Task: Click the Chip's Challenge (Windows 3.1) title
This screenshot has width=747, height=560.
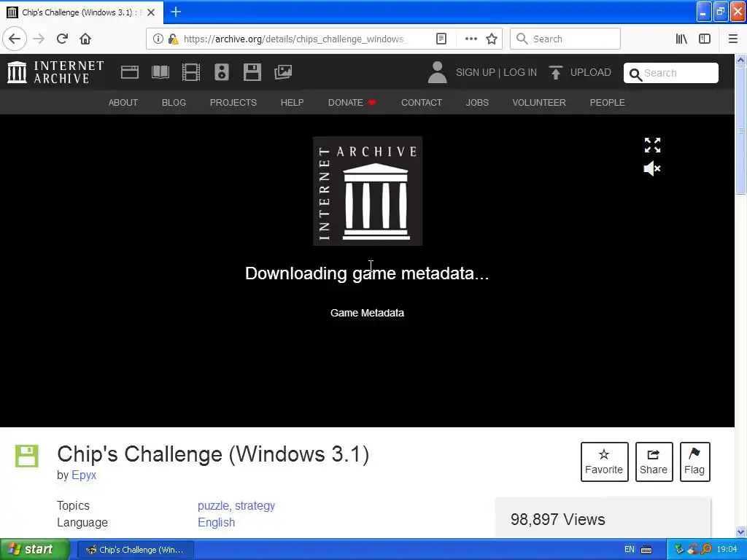Action: (213, 454)
